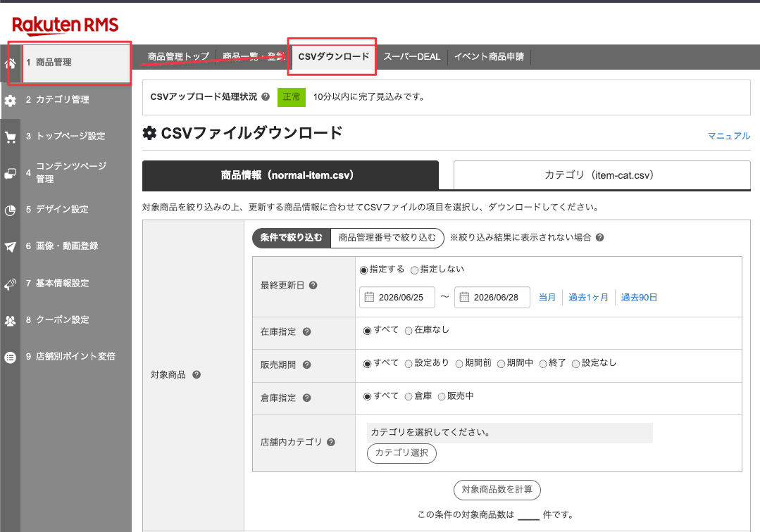Select 指定しない for 最終更新日
Image resolution: width=760 pixels, height=532 pixels.
(x=414, y=270)
